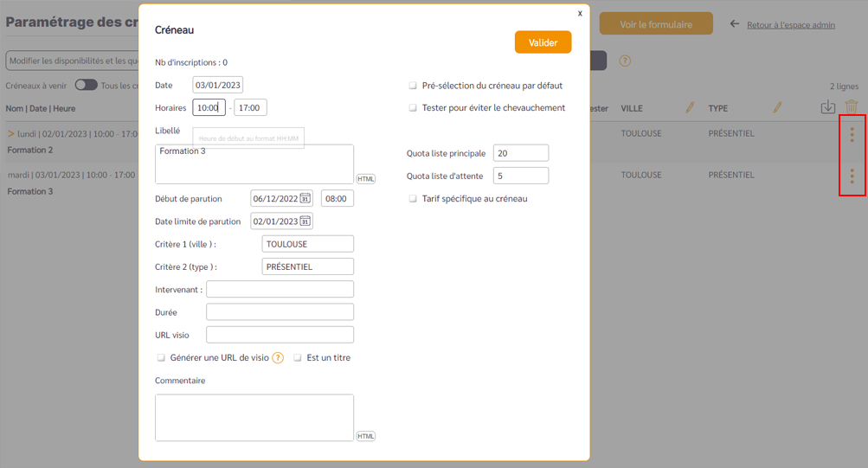Click the trash icon above the table
Screen dimensions: 868x468
click(852, 107)
